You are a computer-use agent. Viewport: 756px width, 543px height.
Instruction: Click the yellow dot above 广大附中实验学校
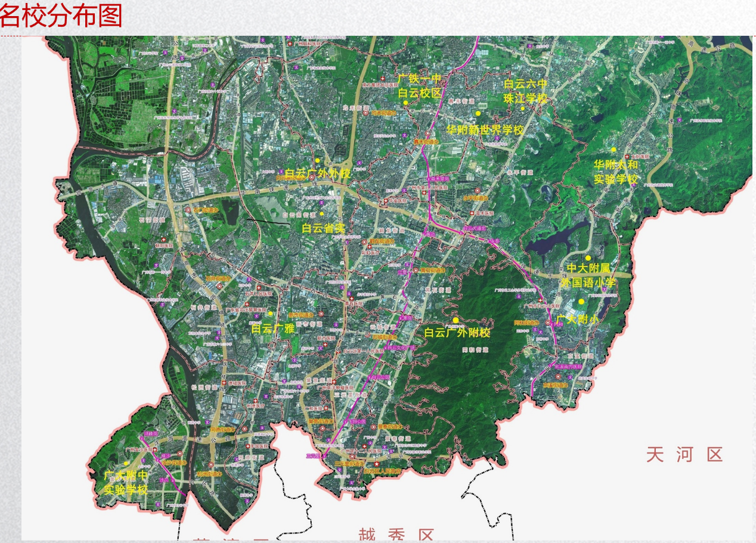pos(126,463)
